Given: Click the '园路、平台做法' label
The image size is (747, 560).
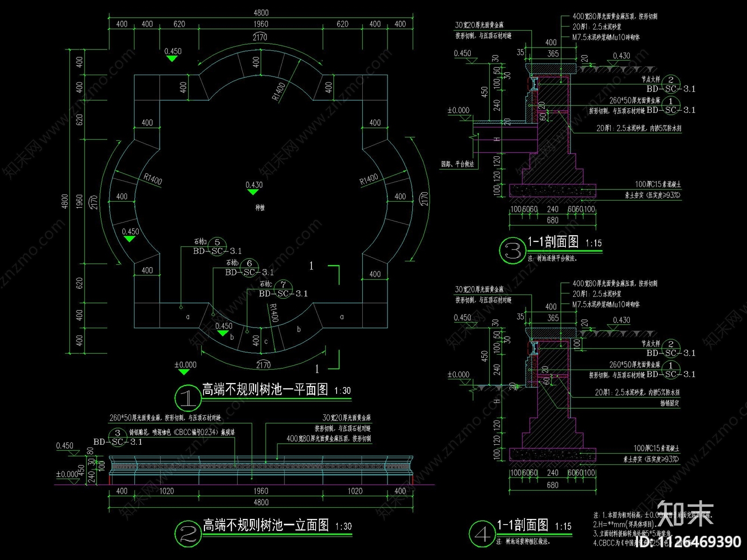Looking at the screenshot, I should click(458, 164).
